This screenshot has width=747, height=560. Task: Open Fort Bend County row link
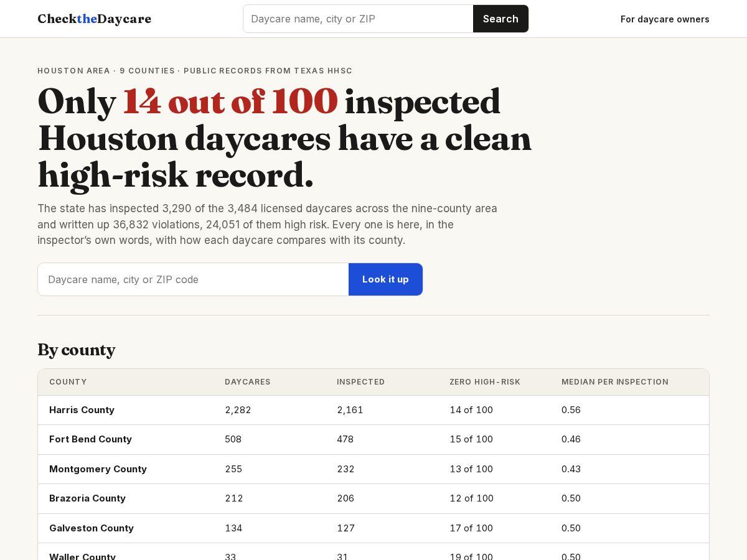pyautogui.click(x=90, y=439)
